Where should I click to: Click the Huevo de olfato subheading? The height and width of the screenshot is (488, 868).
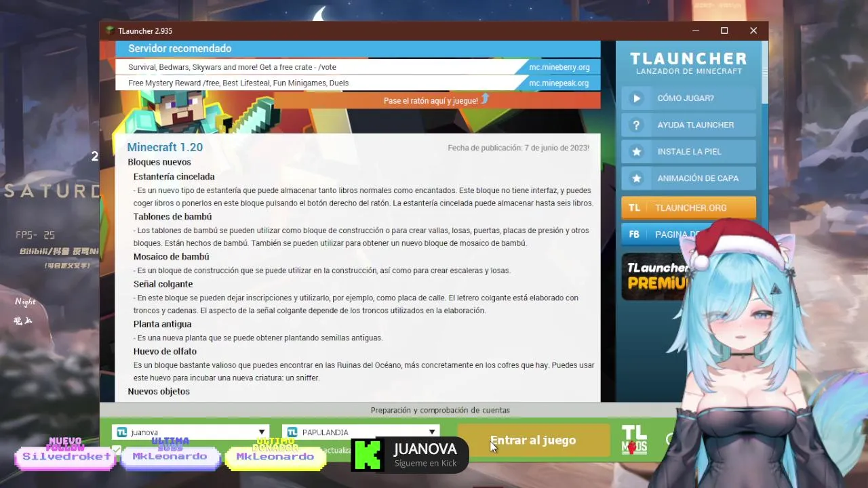click(165, 351)
